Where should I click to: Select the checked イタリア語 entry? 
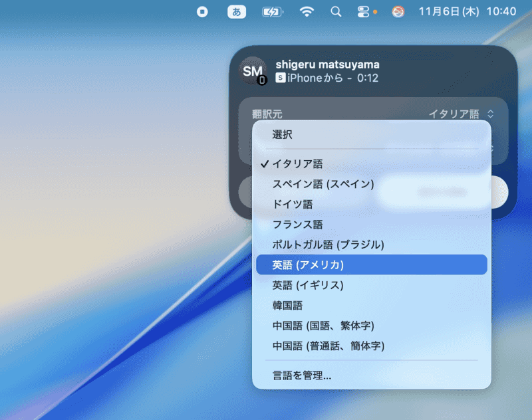tap(299, 163)
